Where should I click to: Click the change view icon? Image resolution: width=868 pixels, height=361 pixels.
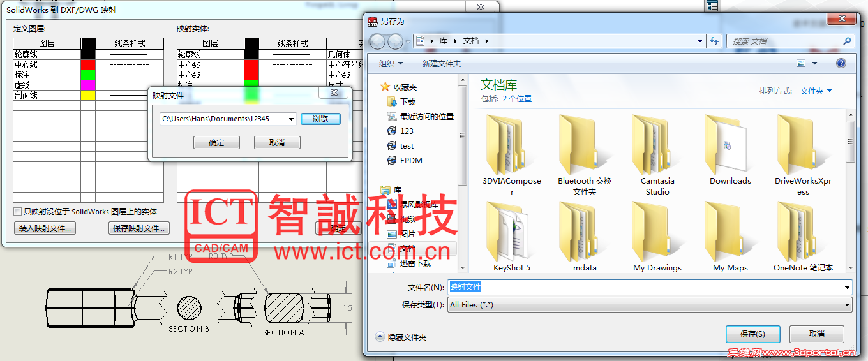point(802,63)
